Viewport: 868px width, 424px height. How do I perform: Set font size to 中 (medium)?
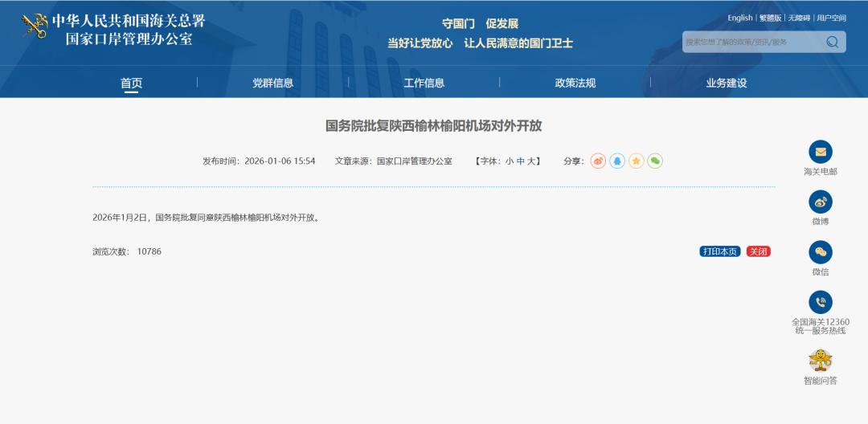[x=521, y=161]
